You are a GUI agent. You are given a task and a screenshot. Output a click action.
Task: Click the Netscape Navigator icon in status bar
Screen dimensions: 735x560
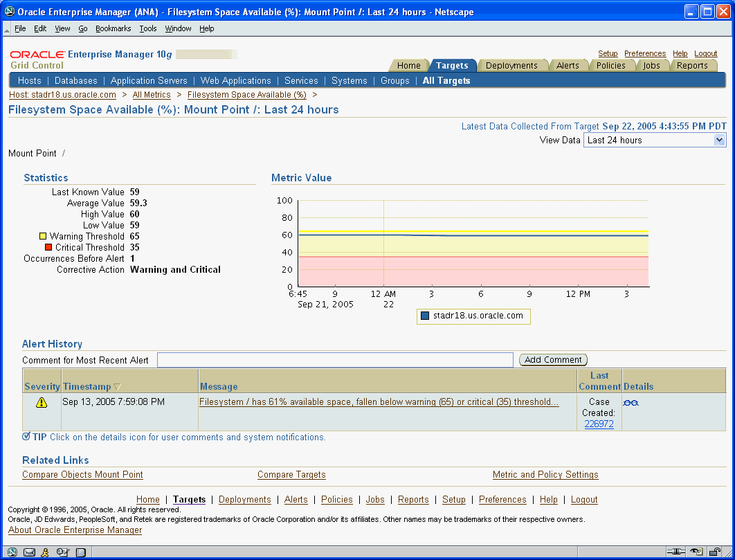coord(12,552)
